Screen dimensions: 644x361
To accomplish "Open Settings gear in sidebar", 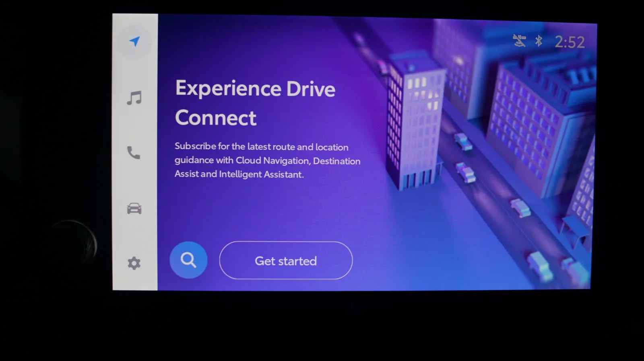I will click(x=134, y=263).
